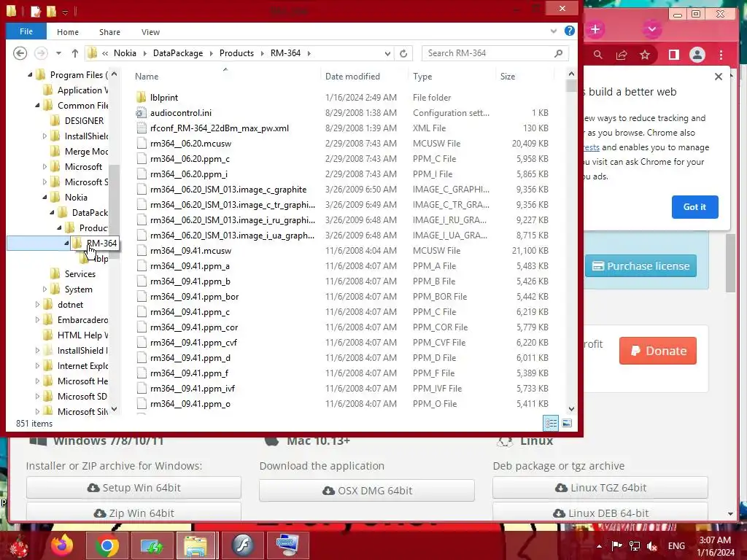Switch to Details view layout icon
Image resolution: width=747 pixels, height=560 pixels.
[551, 423]
